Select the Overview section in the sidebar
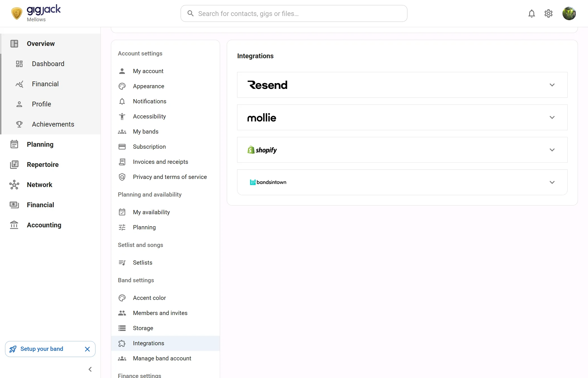The image size is (588, 378). click(50, 44)
